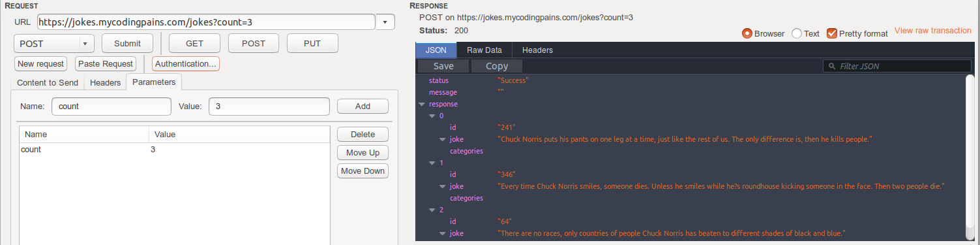The image size is (980, 245).
Task: Choose the PUT method button
Action: (x=312, y=43)
